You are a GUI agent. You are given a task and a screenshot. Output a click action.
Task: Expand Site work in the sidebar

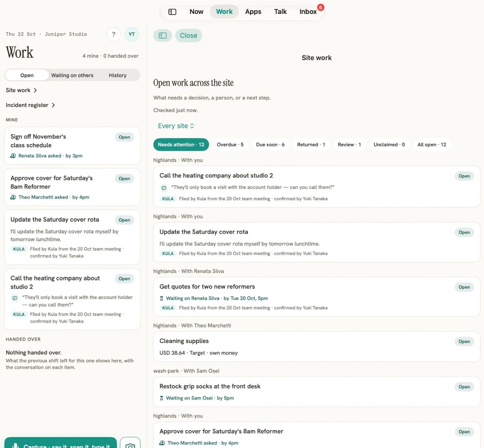21,90
